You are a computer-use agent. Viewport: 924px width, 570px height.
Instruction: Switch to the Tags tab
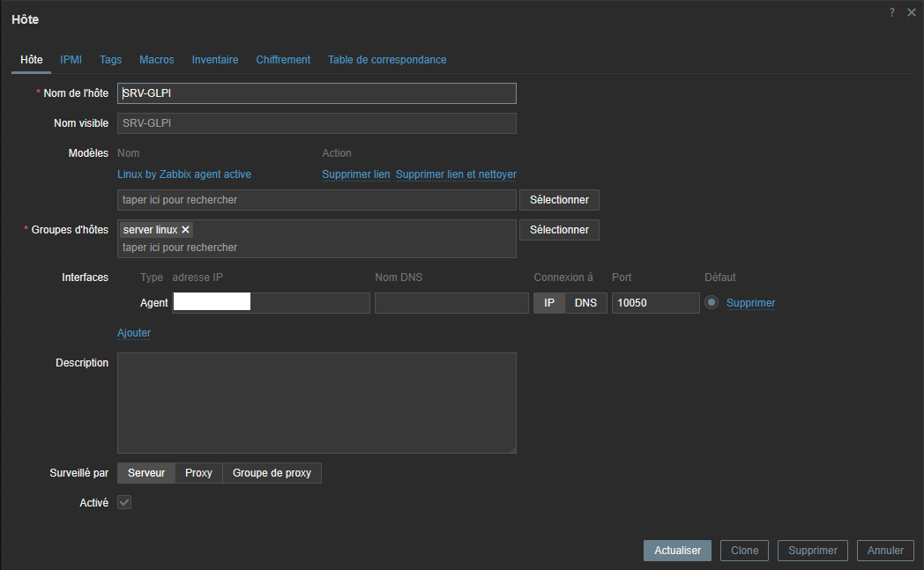110,60
